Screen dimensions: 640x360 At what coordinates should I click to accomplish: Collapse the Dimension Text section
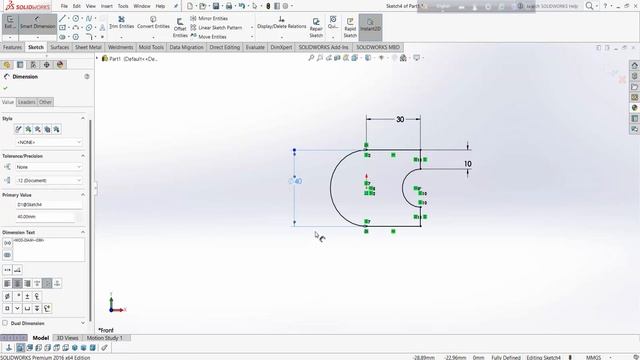point(83,232)
